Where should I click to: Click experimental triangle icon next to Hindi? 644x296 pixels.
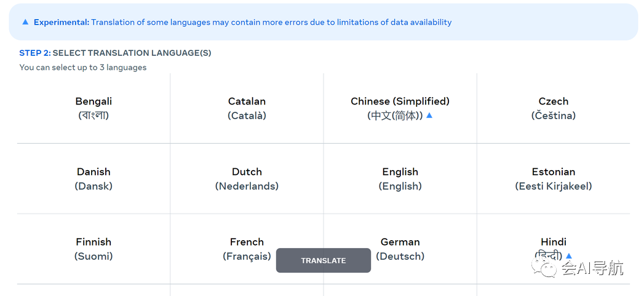568,255
